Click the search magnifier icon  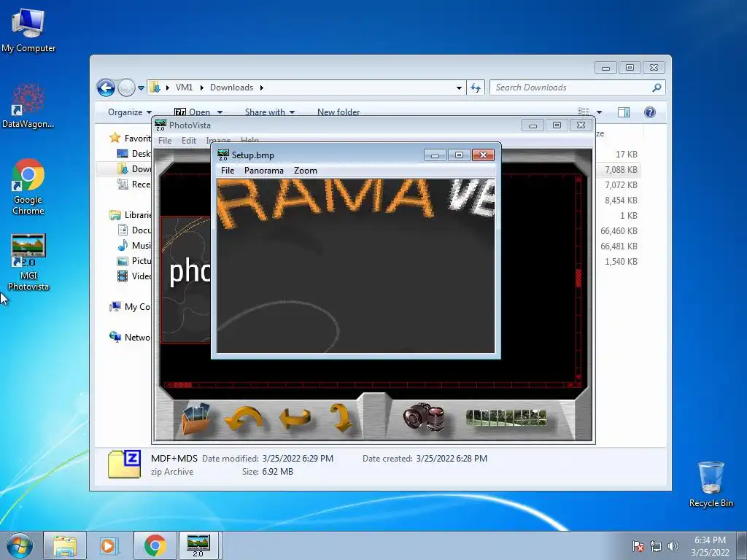click(x=657, y=87)
